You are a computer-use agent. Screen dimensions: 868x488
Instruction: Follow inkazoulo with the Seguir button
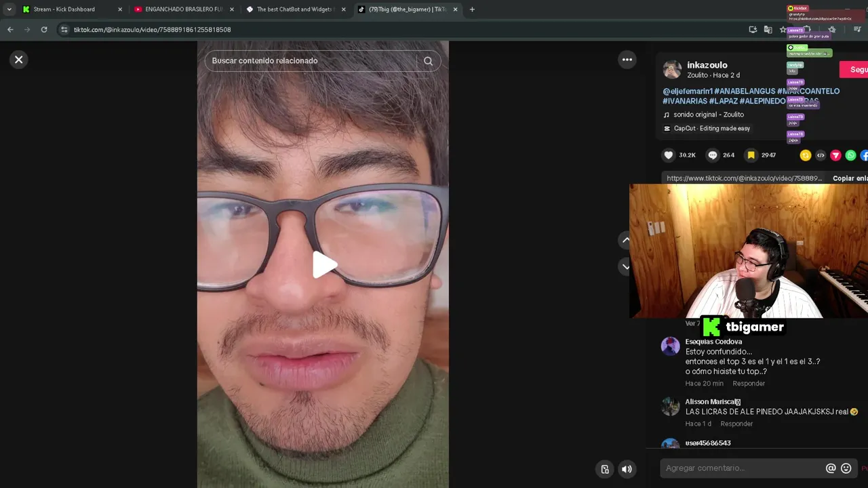pos(854,70)
